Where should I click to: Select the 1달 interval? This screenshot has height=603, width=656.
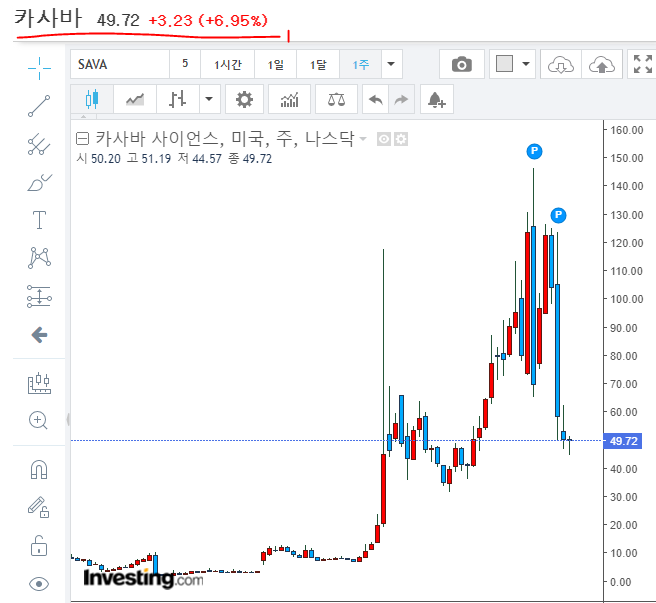318,64
